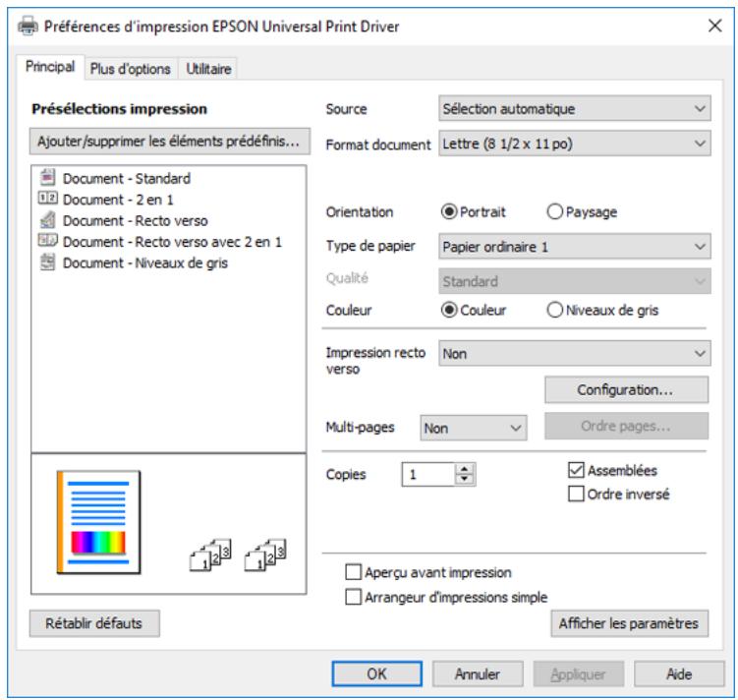Click Afficher les paramètres button
The image size is (738, 700).
629,623
